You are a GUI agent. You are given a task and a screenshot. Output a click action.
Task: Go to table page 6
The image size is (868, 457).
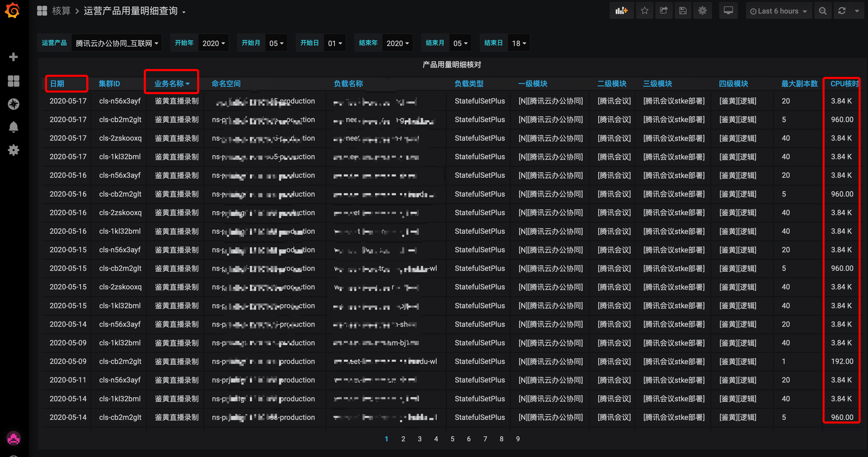click(469, 439)
